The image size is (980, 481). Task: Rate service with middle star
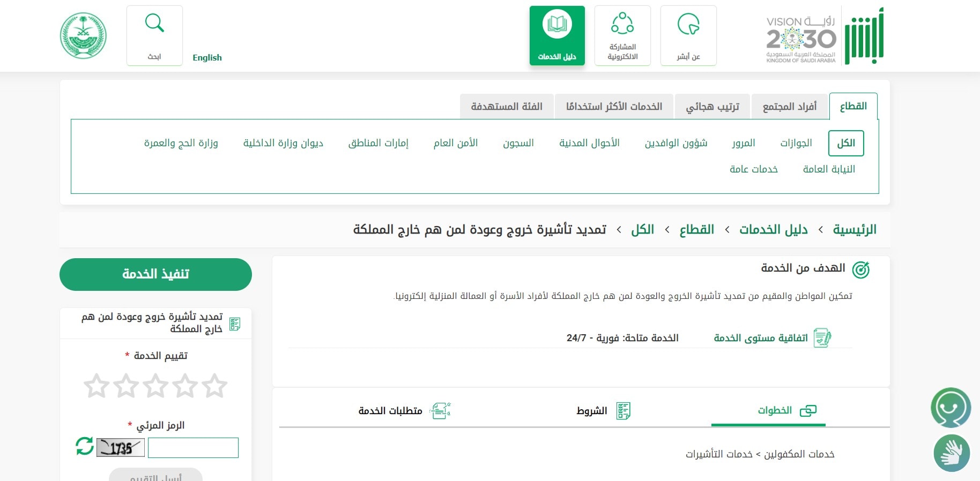tap(155, 386)
